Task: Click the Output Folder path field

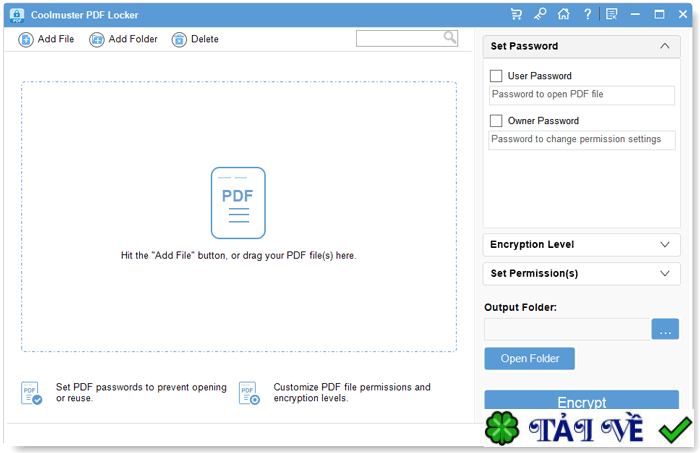Action: [567, 329]
